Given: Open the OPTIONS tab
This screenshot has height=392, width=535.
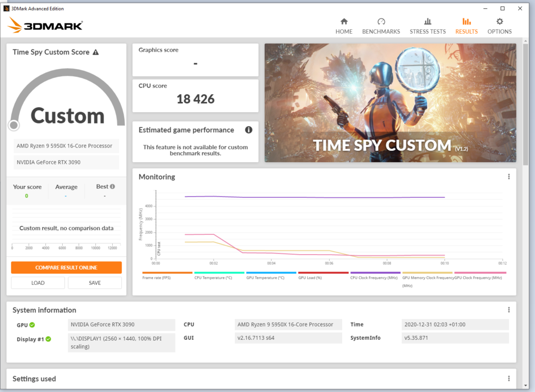Looking at the screenshot, I should (499, 26).
